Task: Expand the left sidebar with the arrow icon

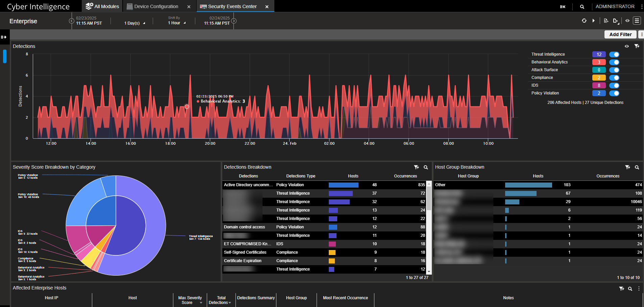Action: click(4, 37)
